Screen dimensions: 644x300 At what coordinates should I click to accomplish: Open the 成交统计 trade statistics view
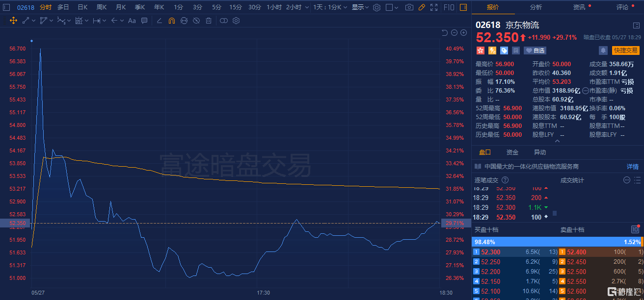coord(572,180)
